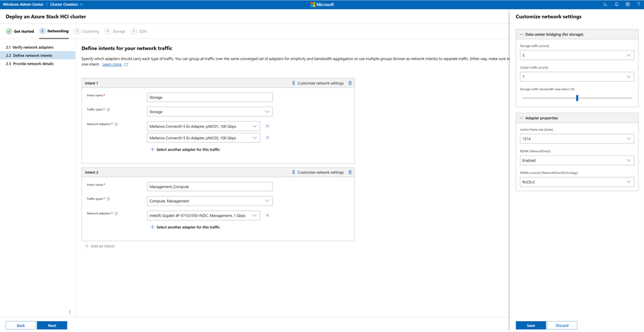644x332 pixels.
Task: Open help question mark icon
Action: click(638, 4)
